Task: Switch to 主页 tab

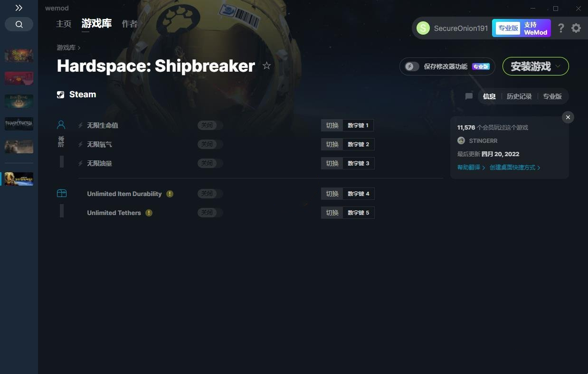Action: coord(64,24)
